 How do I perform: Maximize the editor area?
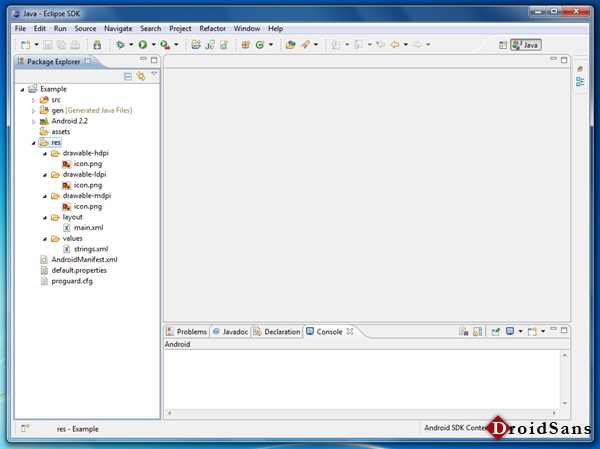coord(564,60)
